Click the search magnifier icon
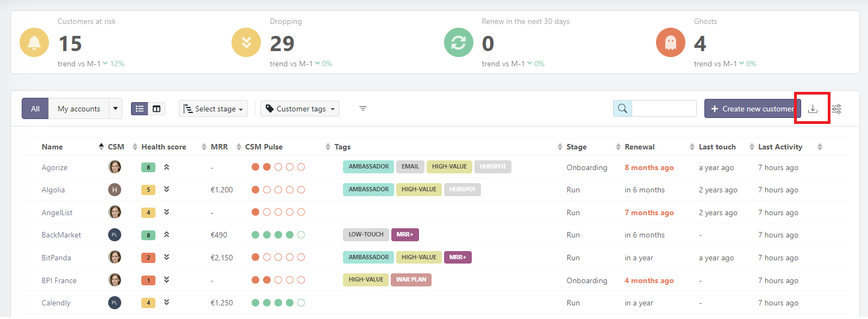Screen dimensions: 868x319 click(x=622, y=109)
